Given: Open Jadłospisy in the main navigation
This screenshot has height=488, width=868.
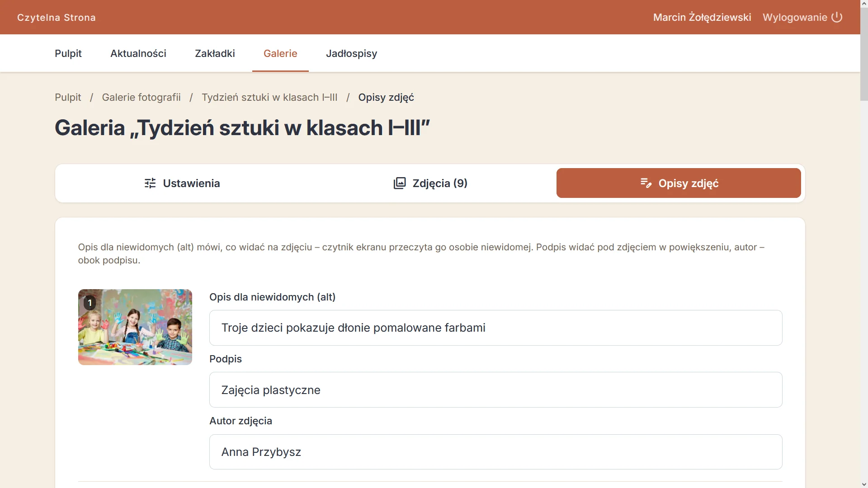Looking at the screenshot, I should 352,53.
